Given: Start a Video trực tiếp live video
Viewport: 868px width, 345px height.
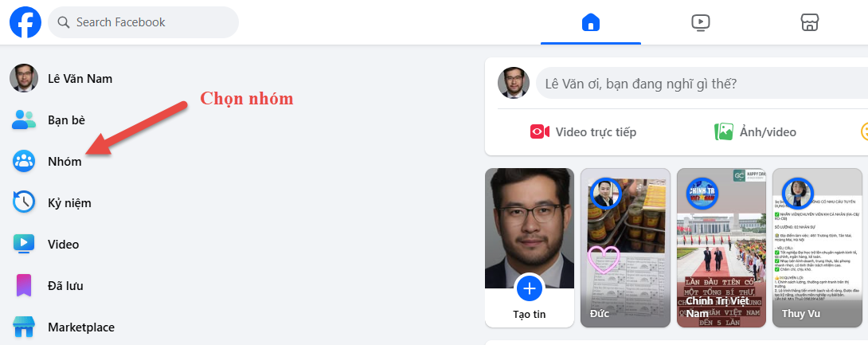Looking at the screenshot, I should (x=583, y=131).
